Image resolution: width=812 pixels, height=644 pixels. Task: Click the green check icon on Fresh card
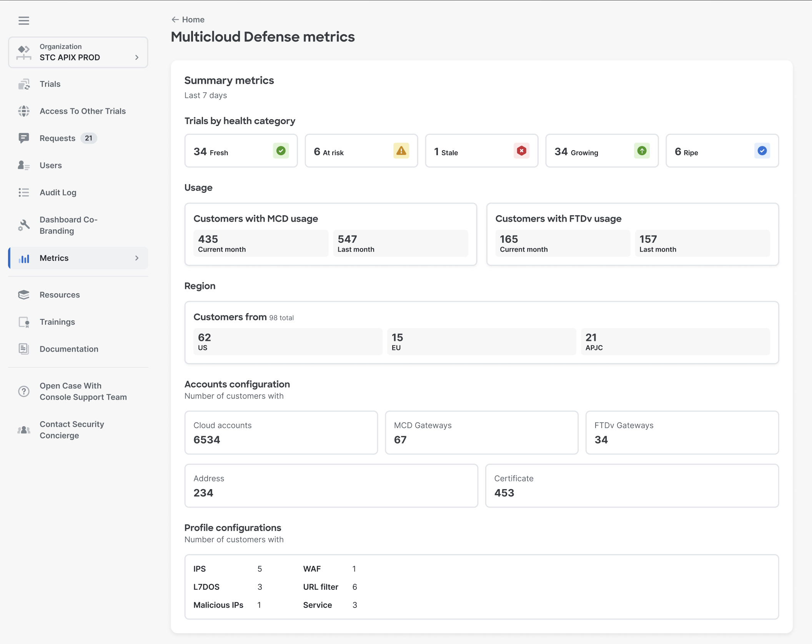281,151
